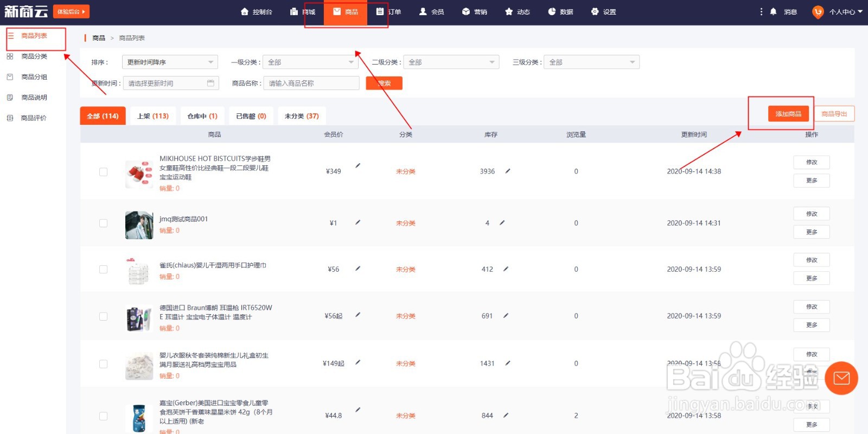Click 修改 for 雀氏(chiaus) product
Screen dimensions: 868x434
click(812, 260)
